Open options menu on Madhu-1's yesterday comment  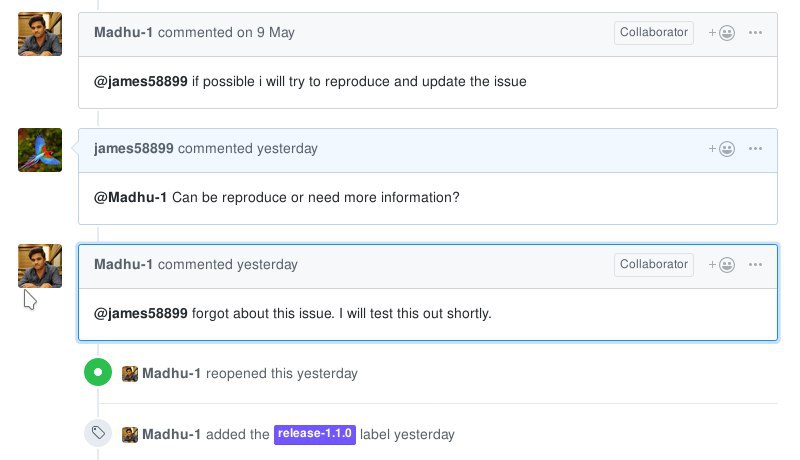click(x=755, y=265)
